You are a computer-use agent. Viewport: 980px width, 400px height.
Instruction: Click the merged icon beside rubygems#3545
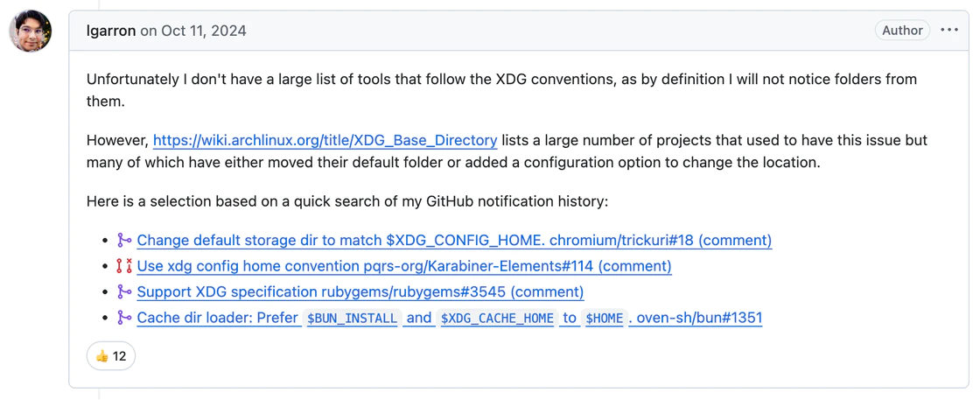pos(124,291)
